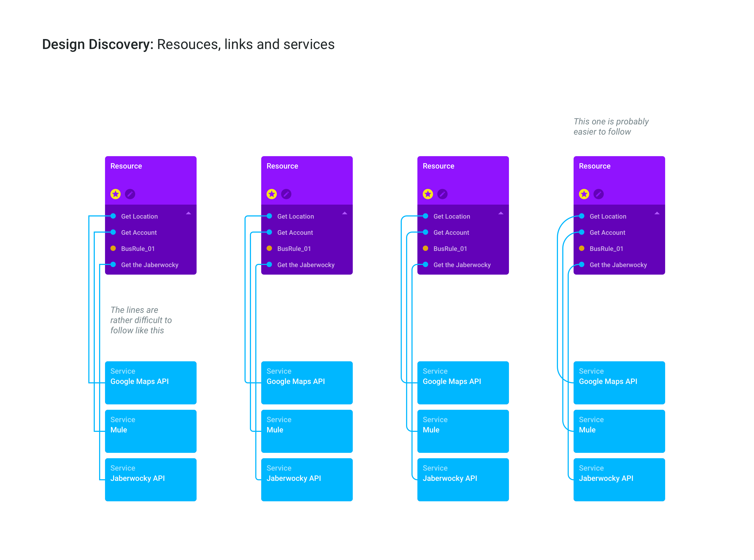Click the pencil icon in fourth Resource card
The image size is (754, 560).
pyautogui.click(x=598, y=194)
